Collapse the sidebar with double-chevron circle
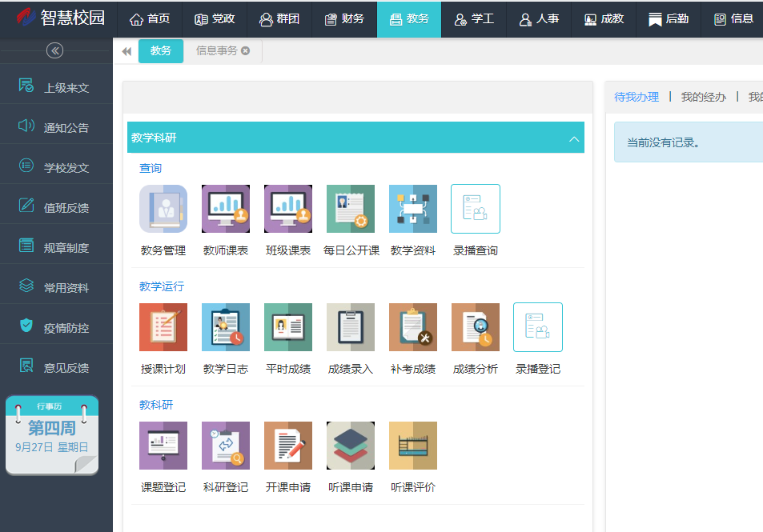Image resolution: width=763 pixels, height=532 pixels. point(54,50)
